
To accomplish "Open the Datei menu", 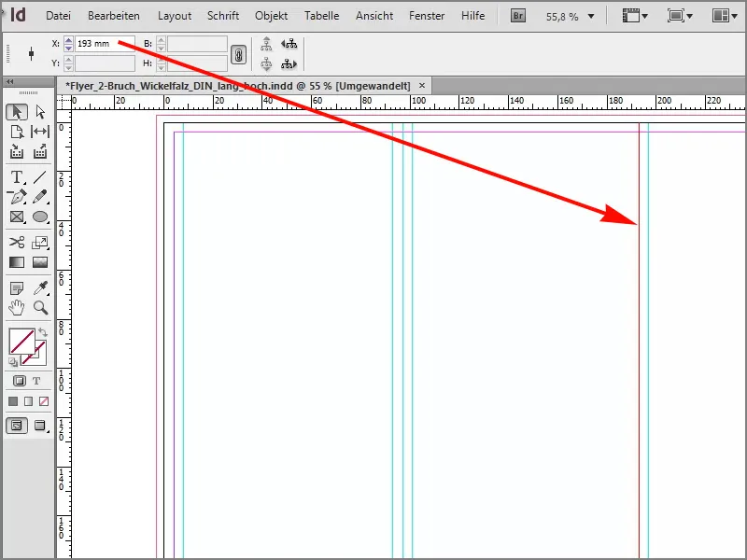I will click(x=58, y=16).
